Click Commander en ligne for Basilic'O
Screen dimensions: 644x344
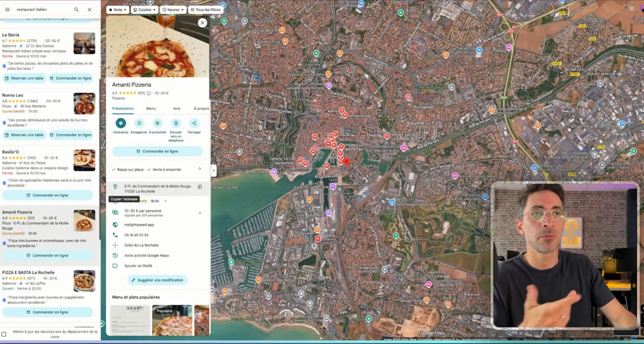(x=48, y=195)
